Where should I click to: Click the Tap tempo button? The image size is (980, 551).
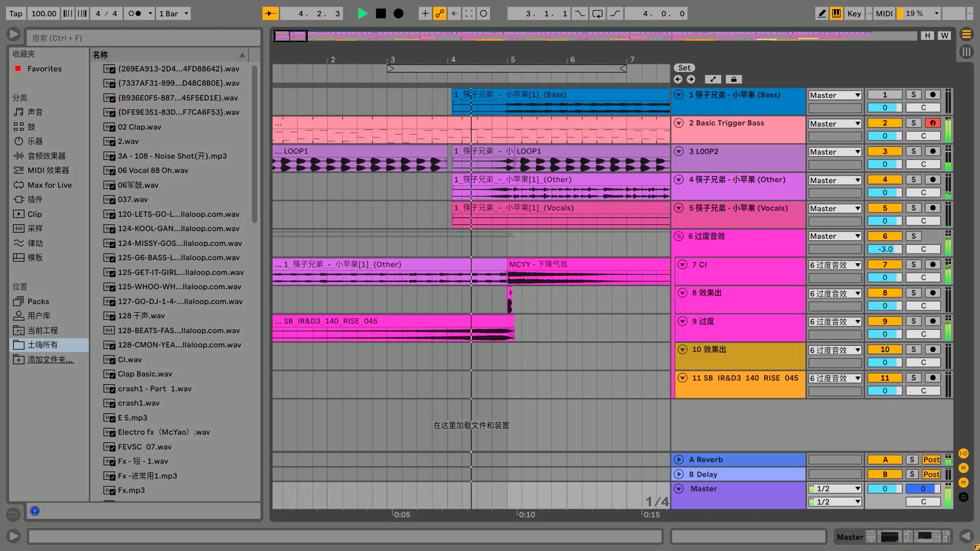click(16, 14)
